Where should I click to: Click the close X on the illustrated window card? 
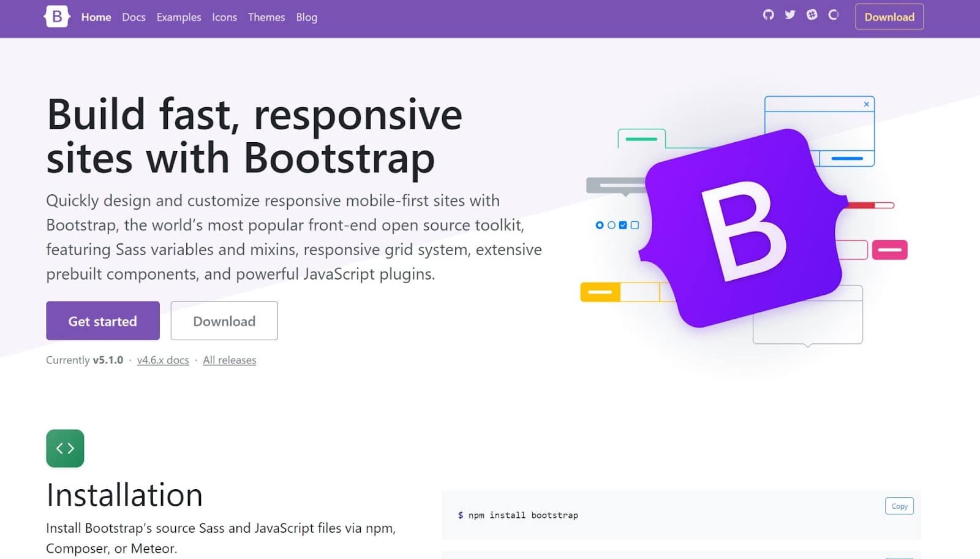[867, 104]
